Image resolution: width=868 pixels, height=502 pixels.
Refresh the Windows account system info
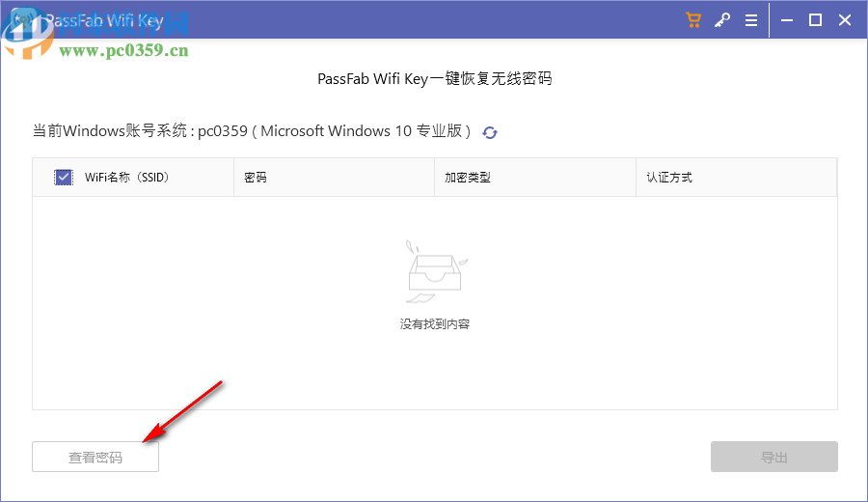pyautogui.click(x=489, y=132)
